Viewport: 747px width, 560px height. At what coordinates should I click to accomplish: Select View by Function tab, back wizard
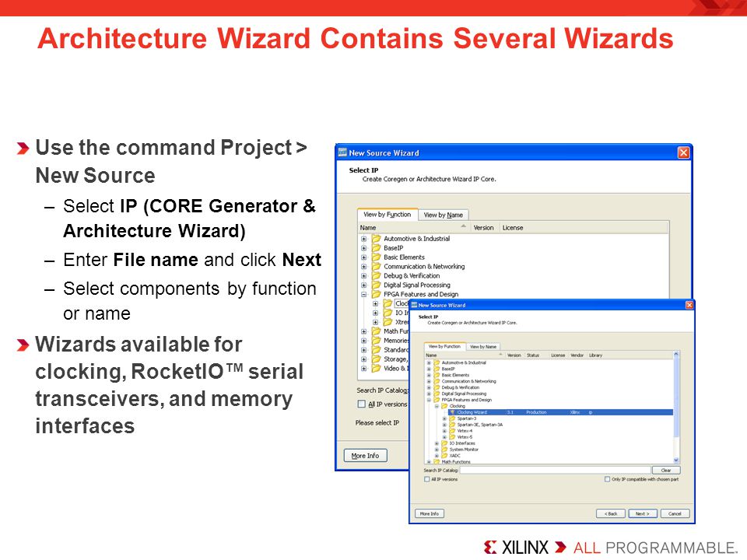(388, 215)
